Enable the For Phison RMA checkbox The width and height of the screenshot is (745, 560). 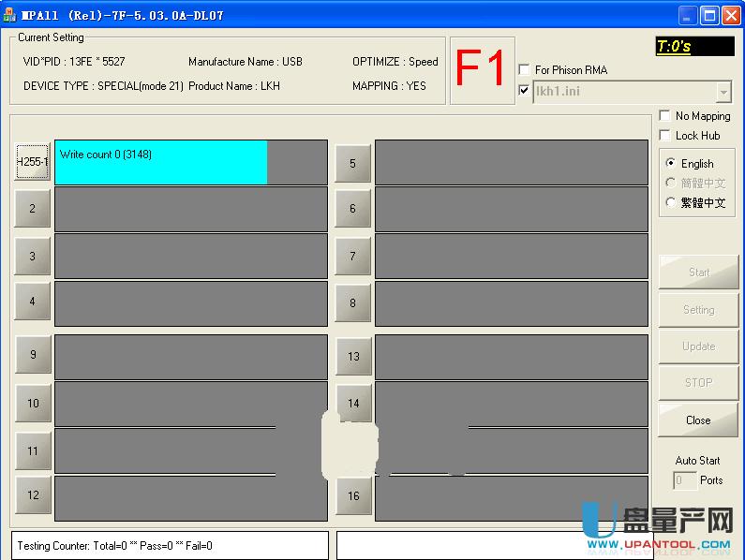[x=524, y=70]
